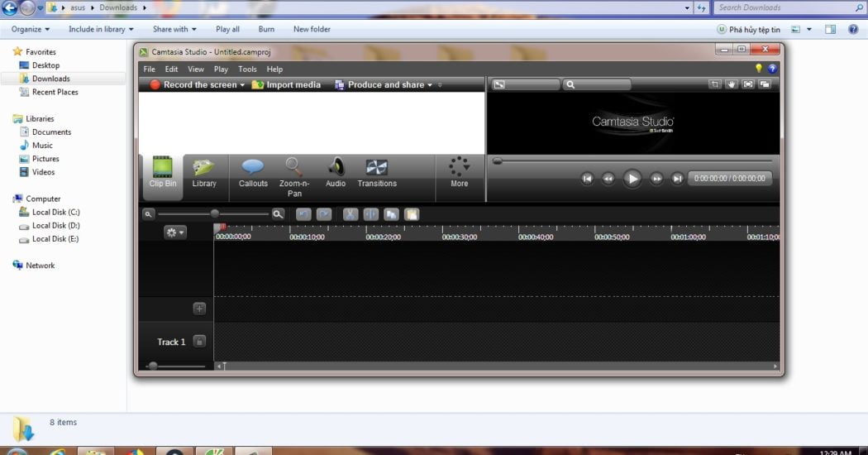Jump to previous clip in preview

(587, 179)
